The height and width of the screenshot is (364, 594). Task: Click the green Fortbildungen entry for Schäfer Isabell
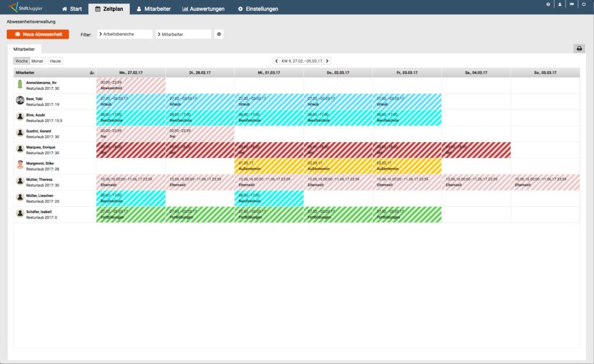click(x=131, y=214)
